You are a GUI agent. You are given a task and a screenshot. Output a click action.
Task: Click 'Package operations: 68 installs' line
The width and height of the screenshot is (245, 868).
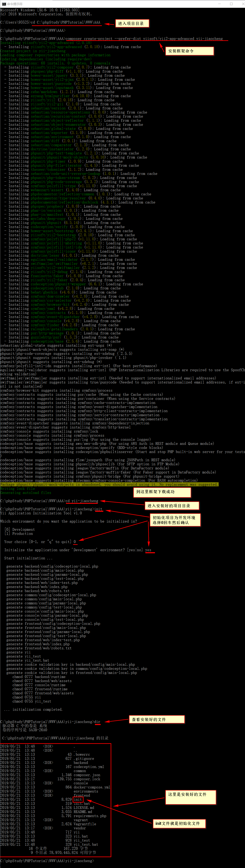point(55,63)
